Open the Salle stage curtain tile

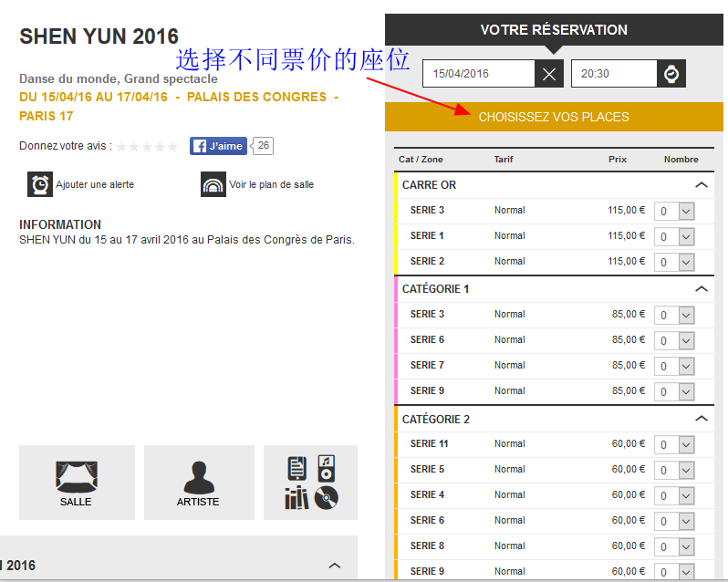point(77,483)
